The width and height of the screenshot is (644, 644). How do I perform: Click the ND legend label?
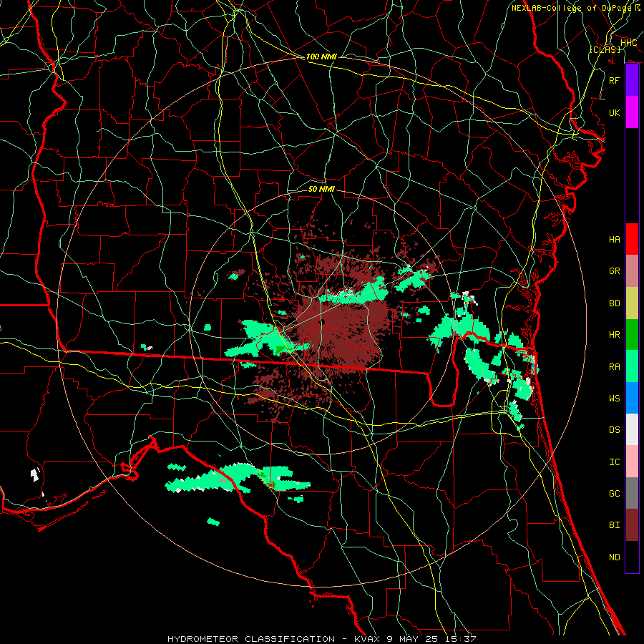point(614,557)
